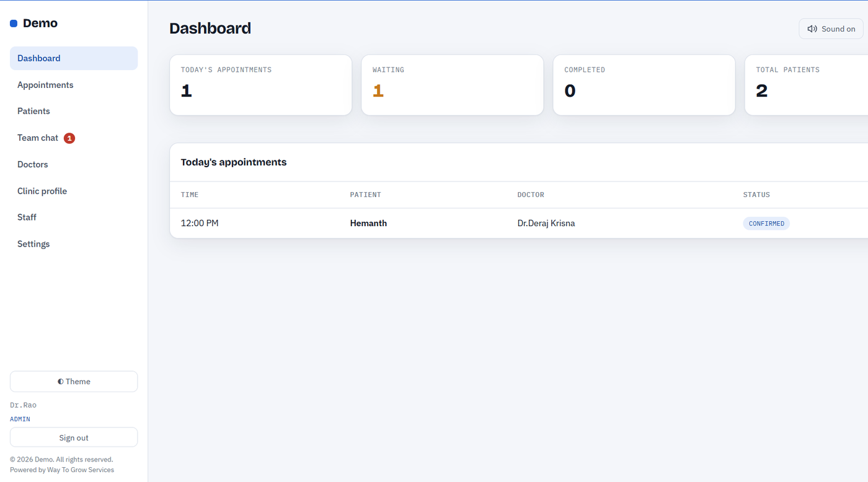
Task: Open Clinic profile in sidebar
Action: pos(74,191)
